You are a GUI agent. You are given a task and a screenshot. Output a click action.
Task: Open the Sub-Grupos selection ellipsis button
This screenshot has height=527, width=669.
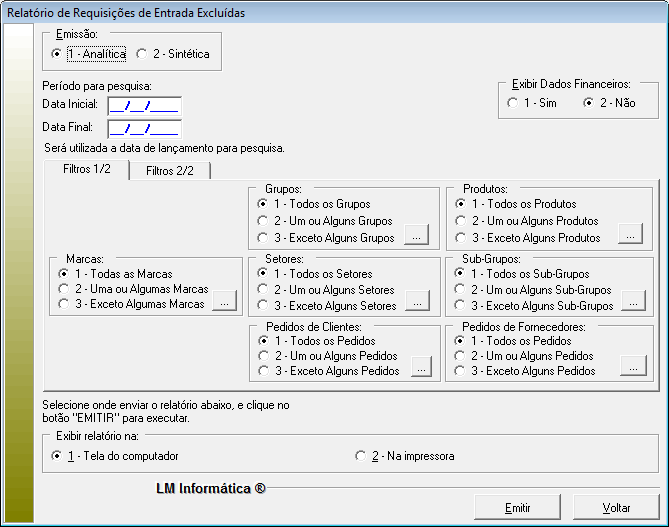(x=630, y=303)
